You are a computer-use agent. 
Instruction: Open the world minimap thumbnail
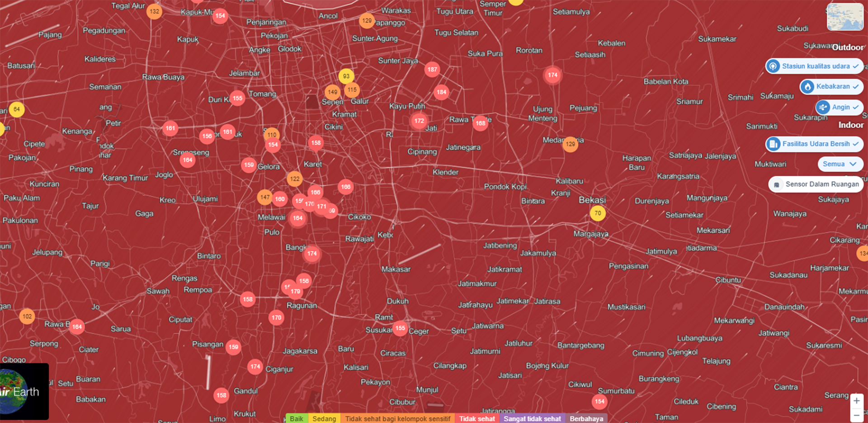coord(845,17)
